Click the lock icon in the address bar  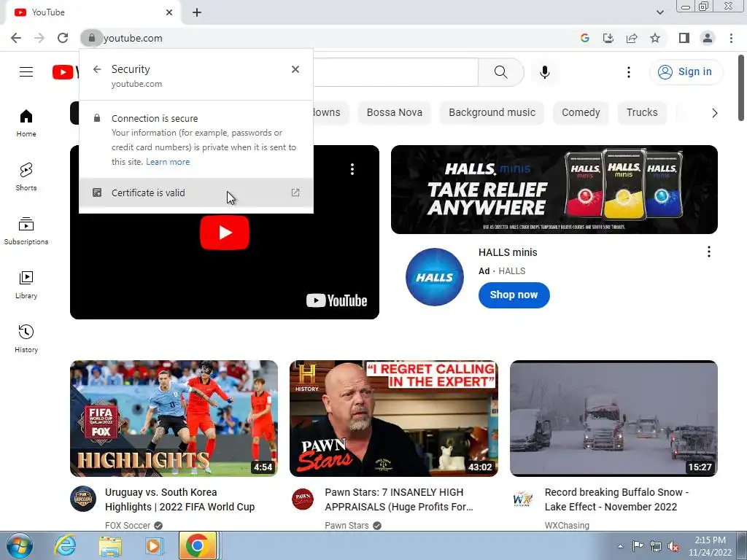click(x=91, y=38)
